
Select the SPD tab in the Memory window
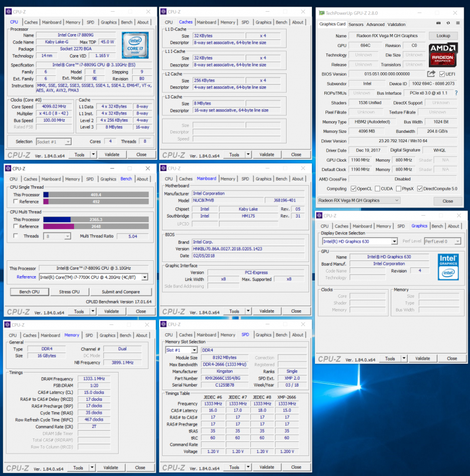coord(89,335)
